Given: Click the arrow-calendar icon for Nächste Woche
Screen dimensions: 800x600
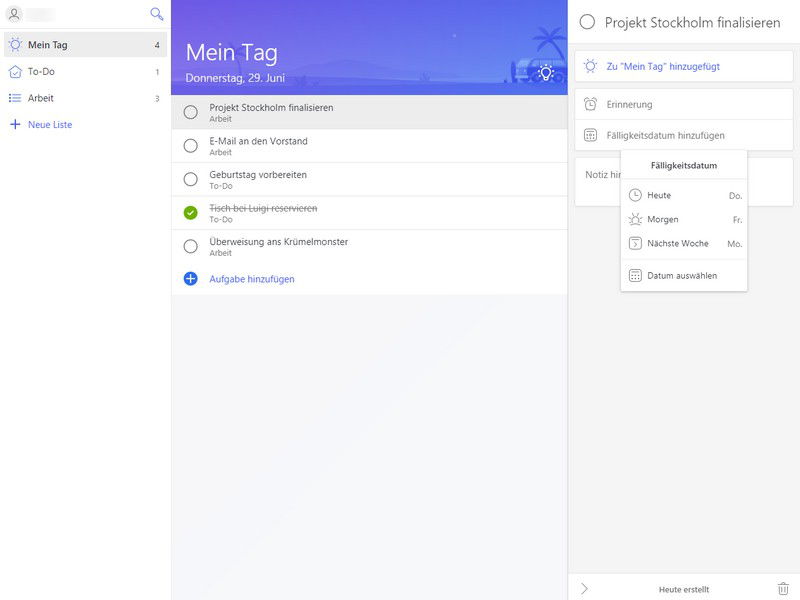Looking at the screenshot, I should coord(635,243).
